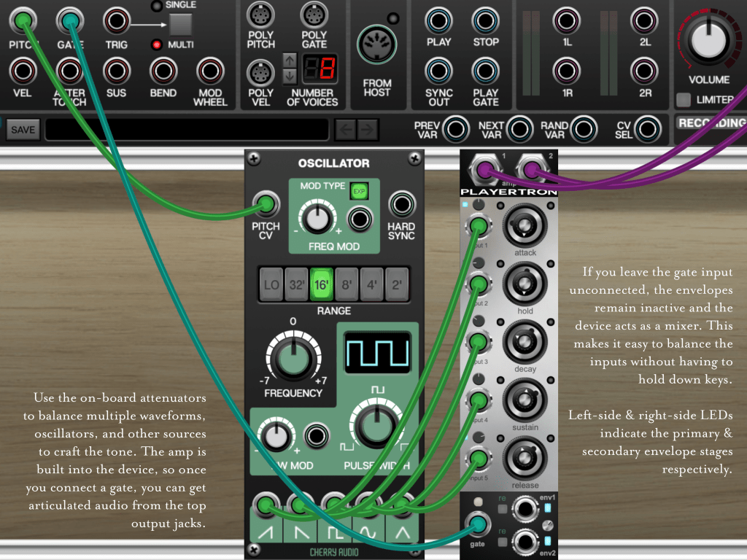The image size is (747, 560).
Task: Select the LO oscillator range
Action: click(271, 284)
